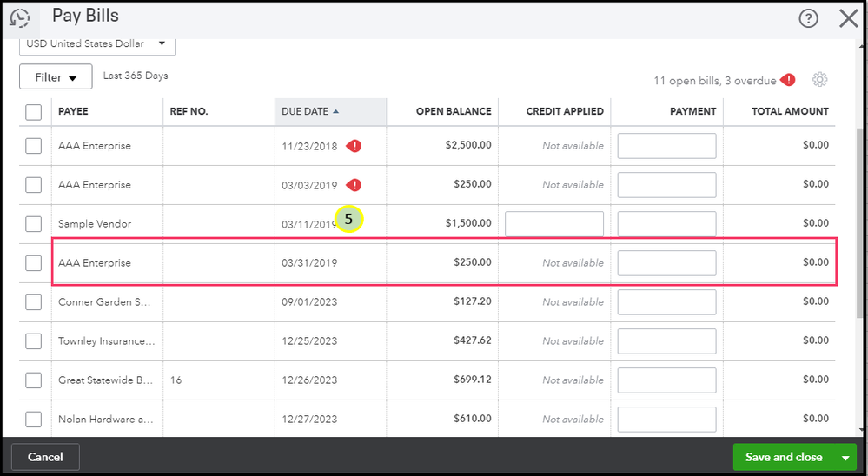
Task: Click overdue warning icon for 11/23/2018 bill
Action: click(x=354, y=146)
